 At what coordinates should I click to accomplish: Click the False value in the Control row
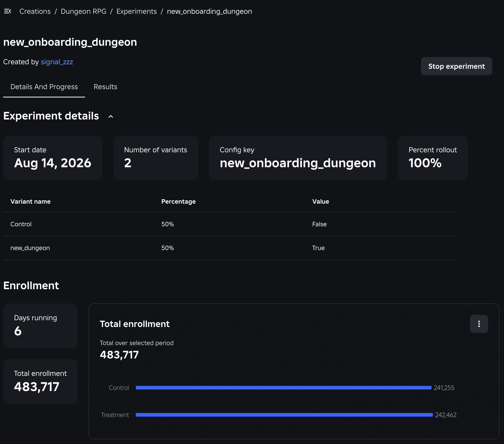(x=319, y=224)
